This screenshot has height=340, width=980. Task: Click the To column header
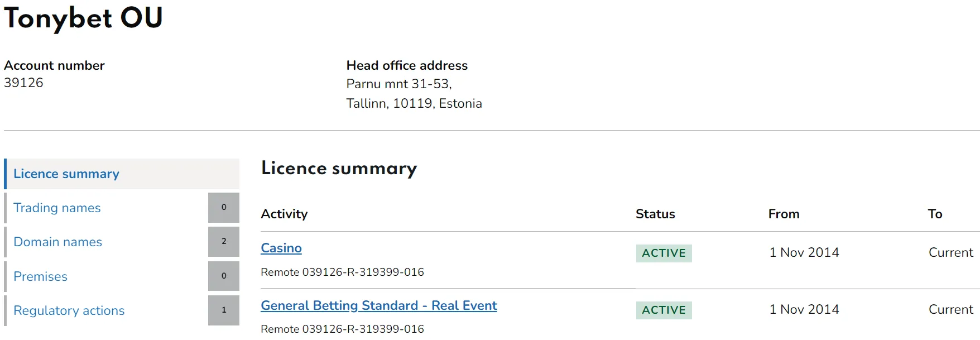(x=935, y=214)
